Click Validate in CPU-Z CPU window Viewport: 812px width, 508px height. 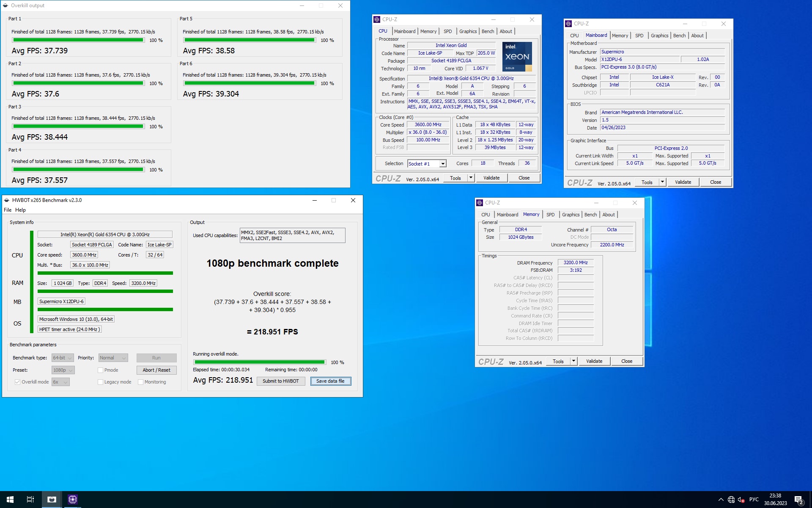click(x=491, y=178)
